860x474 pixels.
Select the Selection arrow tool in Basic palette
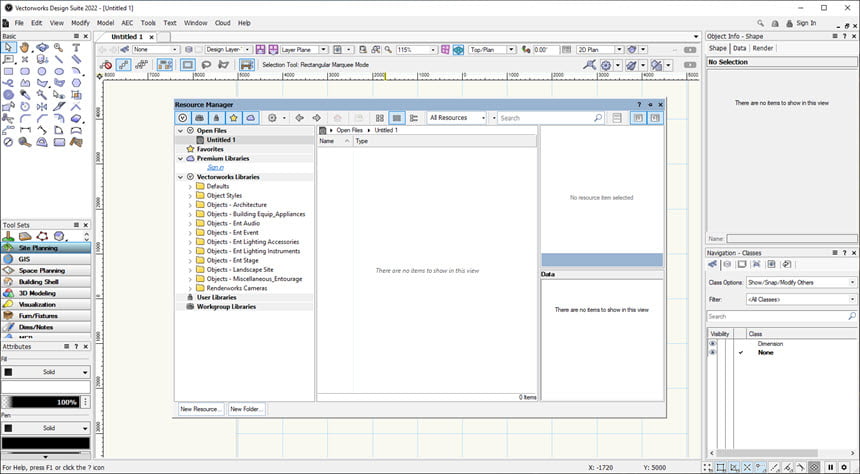[x=8, y=48]
